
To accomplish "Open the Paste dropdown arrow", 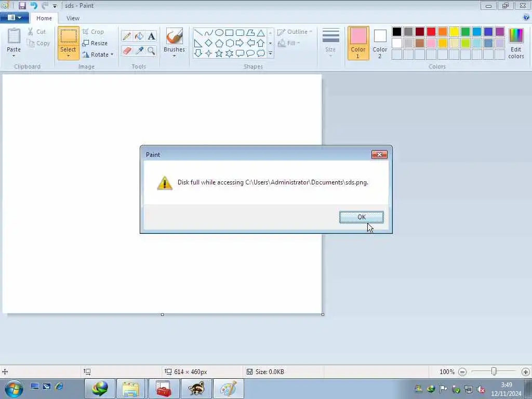I will point(14,56).
